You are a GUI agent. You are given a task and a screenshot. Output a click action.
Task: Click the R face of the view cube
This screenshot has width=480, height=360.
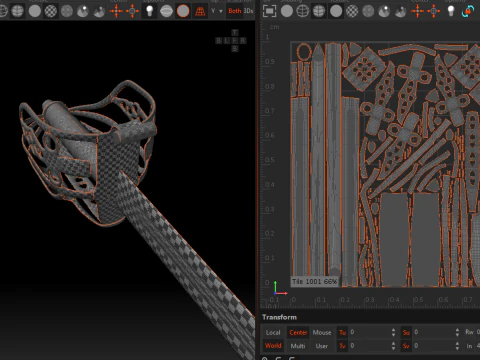243,40
